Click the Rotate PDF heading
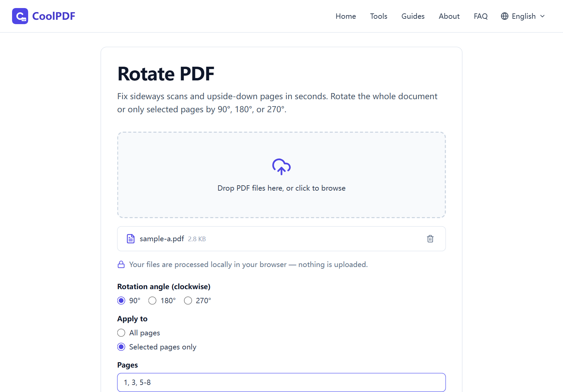 coord(166,74)
